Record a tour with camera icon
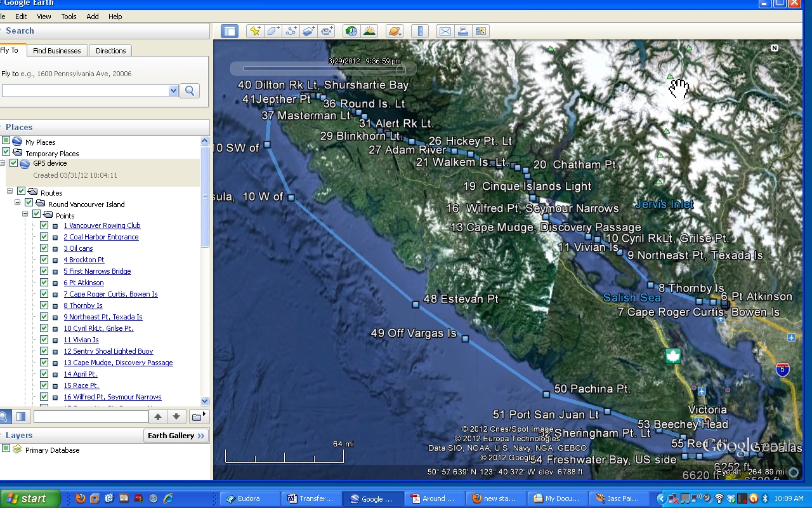This screenshot has width=812, height=508. (327, 31)
